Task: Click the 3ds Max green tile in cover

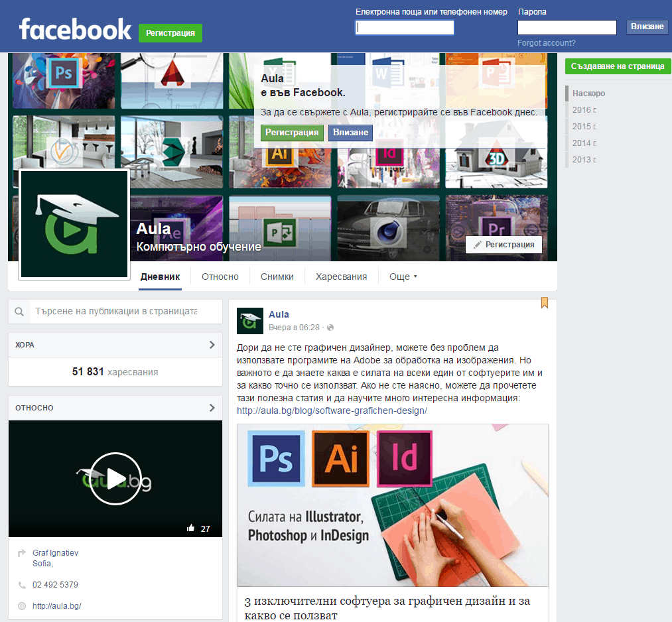Action: [x=172, y=152]
